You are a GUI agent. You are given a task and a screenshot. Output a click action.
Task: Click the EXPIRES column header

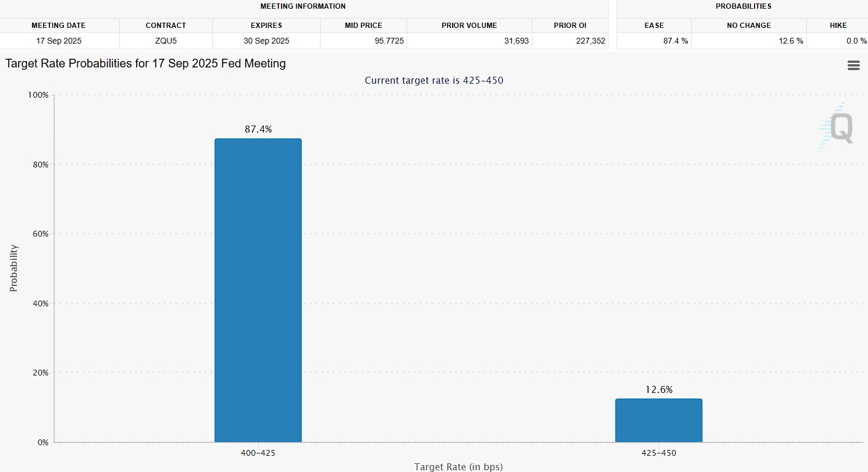coord(266,26)
